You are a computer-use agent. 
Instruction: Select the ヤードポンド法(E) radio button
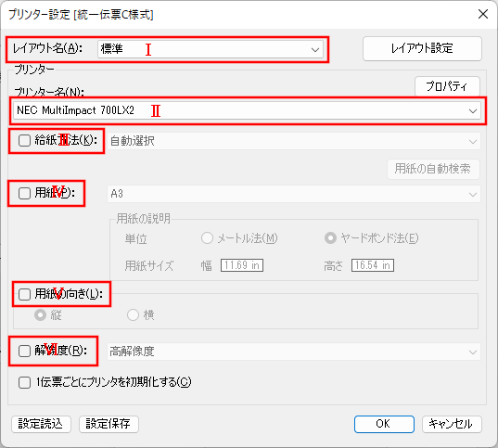pyautogui.click(x=330, y=238)
